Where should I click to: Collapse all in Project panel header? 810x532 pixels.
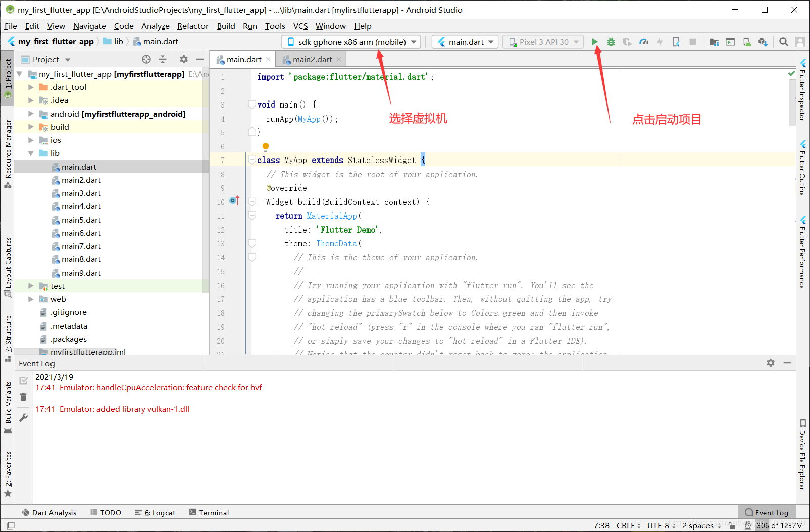pyautogui.click(x=163, y=59)
